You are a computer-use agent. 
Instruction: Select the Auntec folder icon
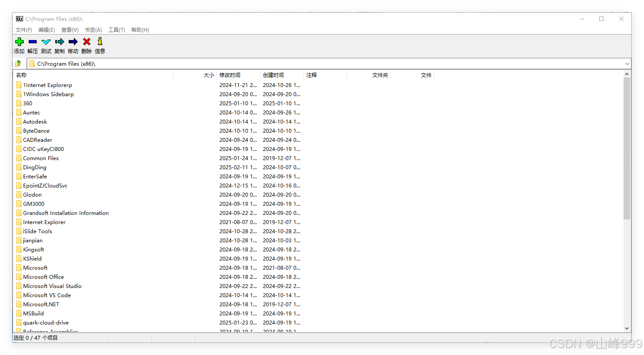(19, 112)
